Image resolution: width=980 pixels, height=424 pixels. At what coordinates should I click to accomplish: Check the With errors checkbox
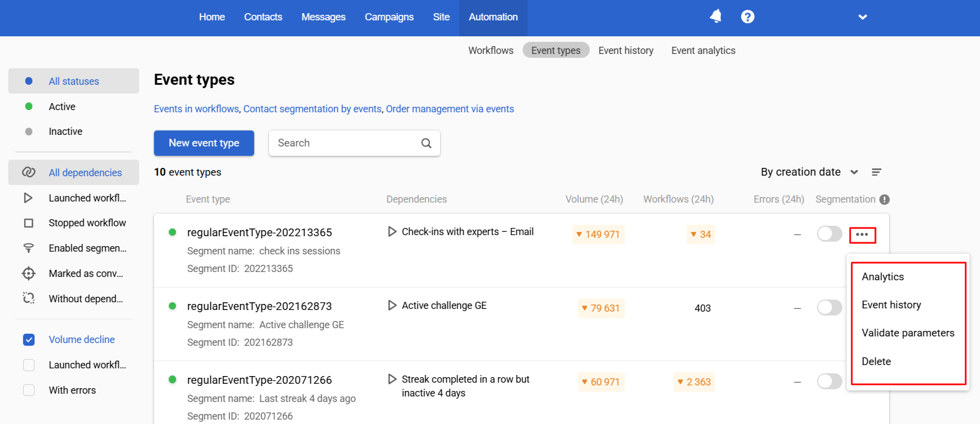click(29, 390)
